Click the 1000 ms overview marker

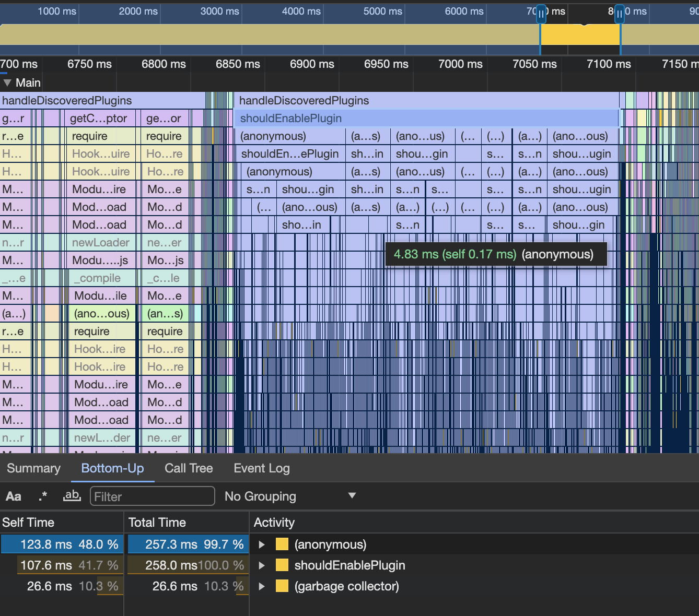coord(57,11)
